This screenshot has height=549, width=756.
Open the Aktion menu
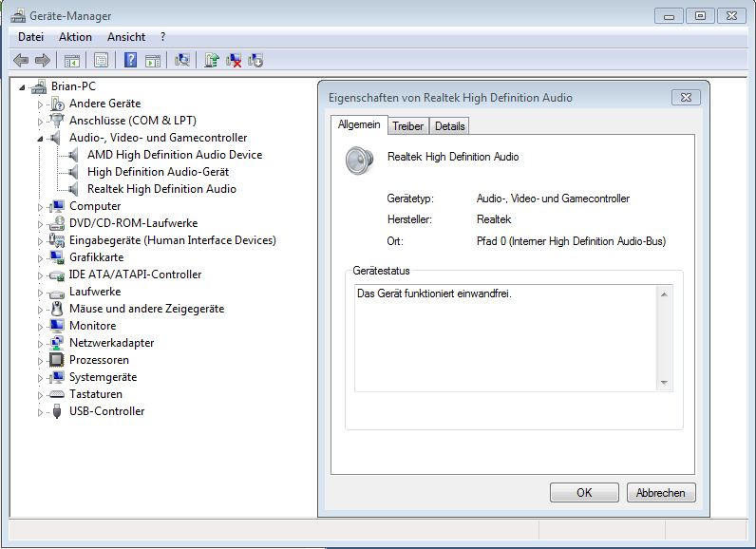pos(75,37)
